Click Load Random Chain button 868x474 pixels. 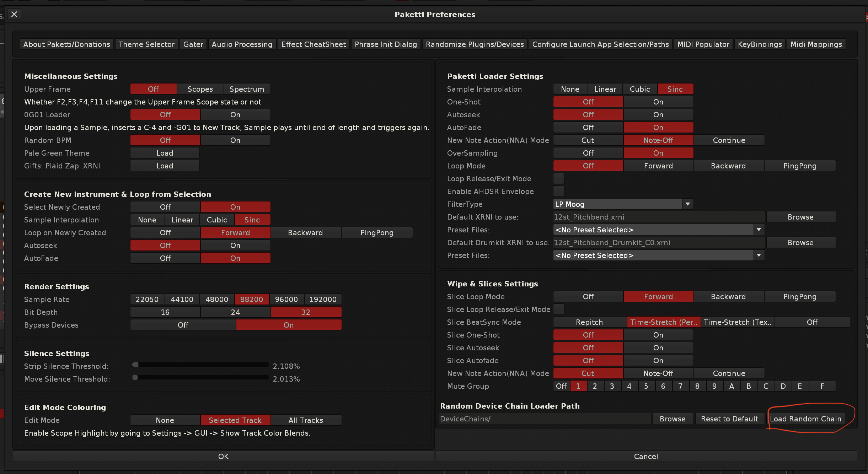tap(805, 419)
